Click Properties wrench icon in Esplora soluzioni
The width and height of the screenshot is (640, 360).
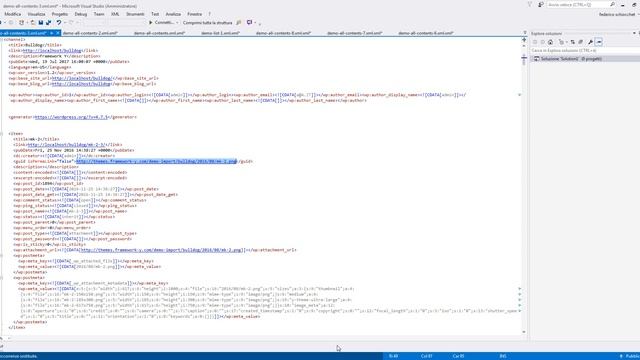pyautogui.click(x=590, y=42)
